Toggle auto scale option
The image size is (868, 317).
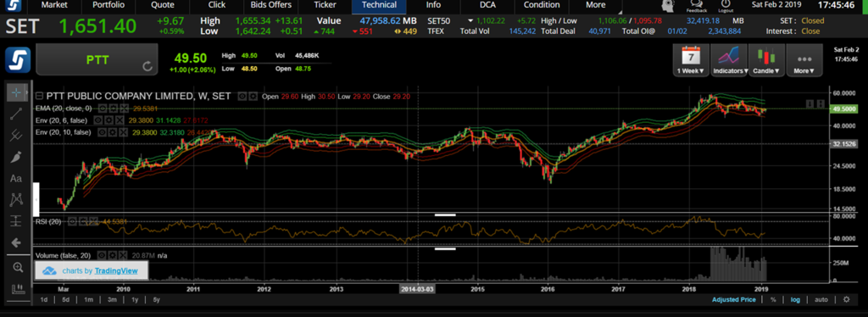coord(821,300)
